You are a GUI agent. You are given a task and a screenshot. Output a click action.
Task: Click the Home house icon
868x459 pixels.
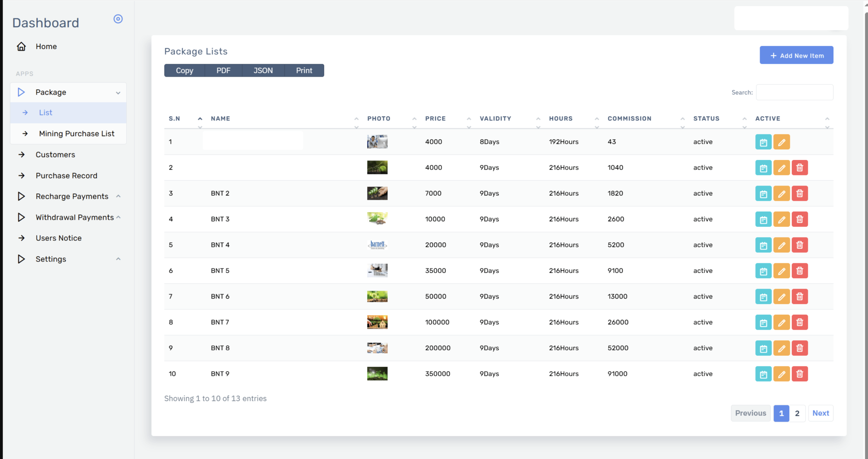(21, 46)
